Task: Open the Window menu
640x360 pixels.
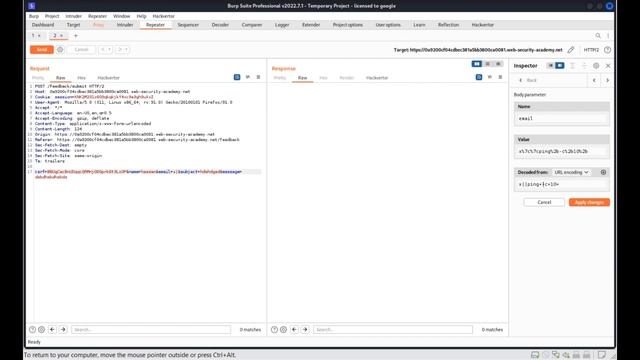Action: tap(121, 16)
